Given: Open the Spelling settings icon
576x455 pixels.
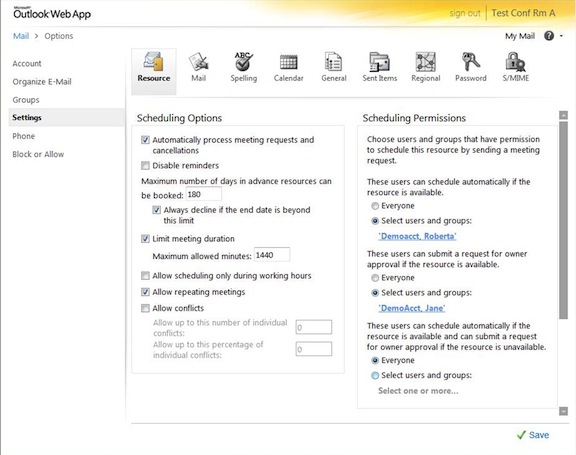Looking at the screenshot, I should tap(244, 68).
